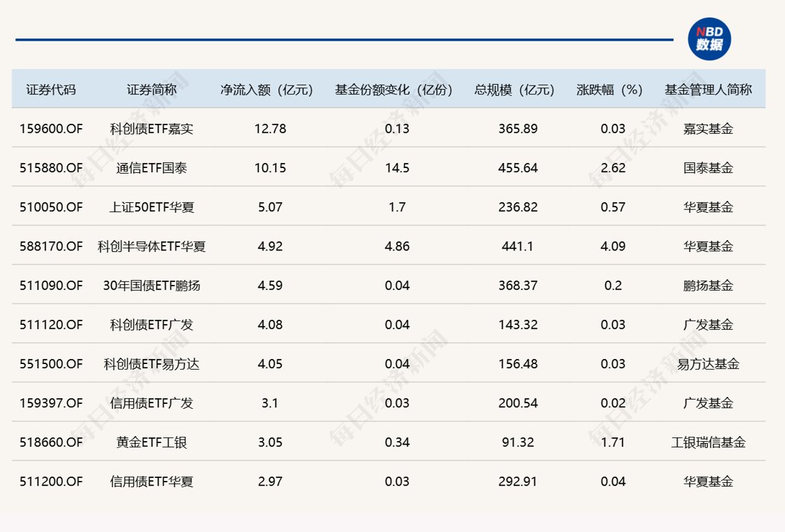Click share change value 14.5
785x532 pixels.
tap(397, 168)
